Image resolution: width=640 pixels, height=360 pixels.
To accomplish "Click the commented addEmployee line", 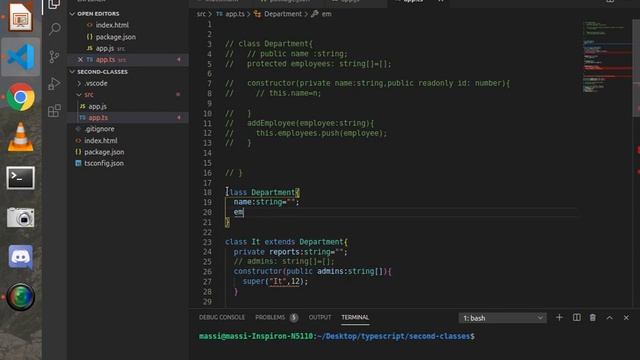I will tap(300, 123).
